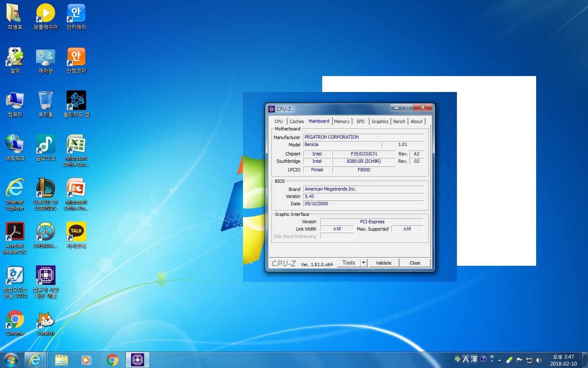Select the Internet Explorer desktop icon
The height and width of the screenshot is (368, 588).
click(15, 194)
